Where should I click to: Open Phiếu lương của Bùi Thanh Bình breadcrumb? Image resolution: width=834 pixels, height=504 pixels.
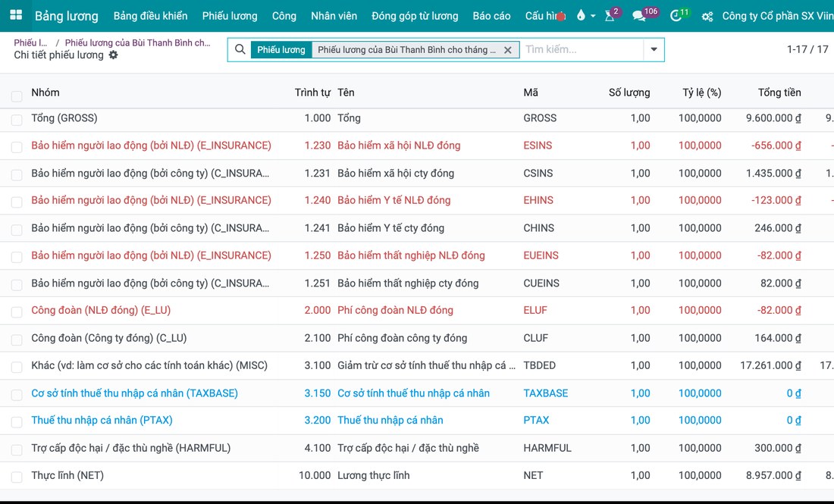(138, 42)
